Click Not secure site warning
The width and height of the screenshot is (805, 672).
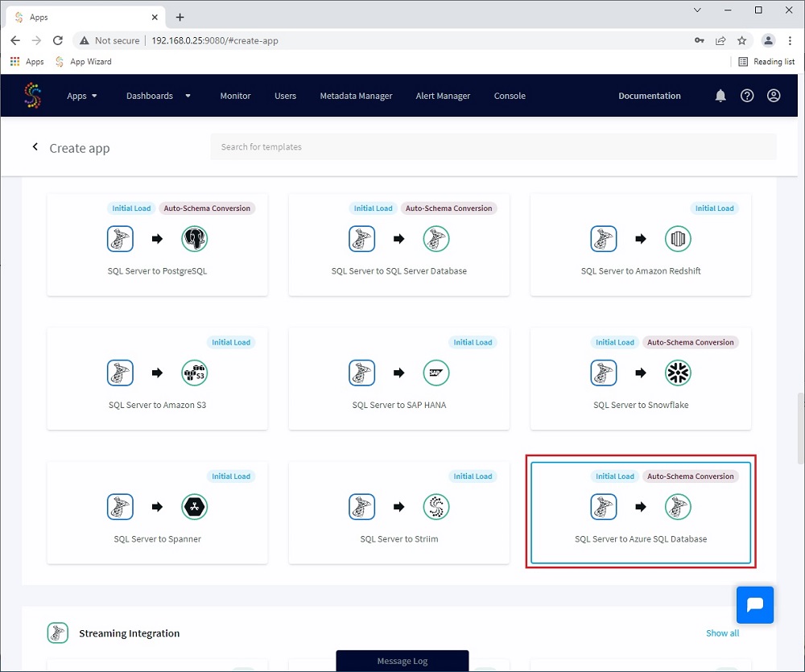[x=109, y=40]
